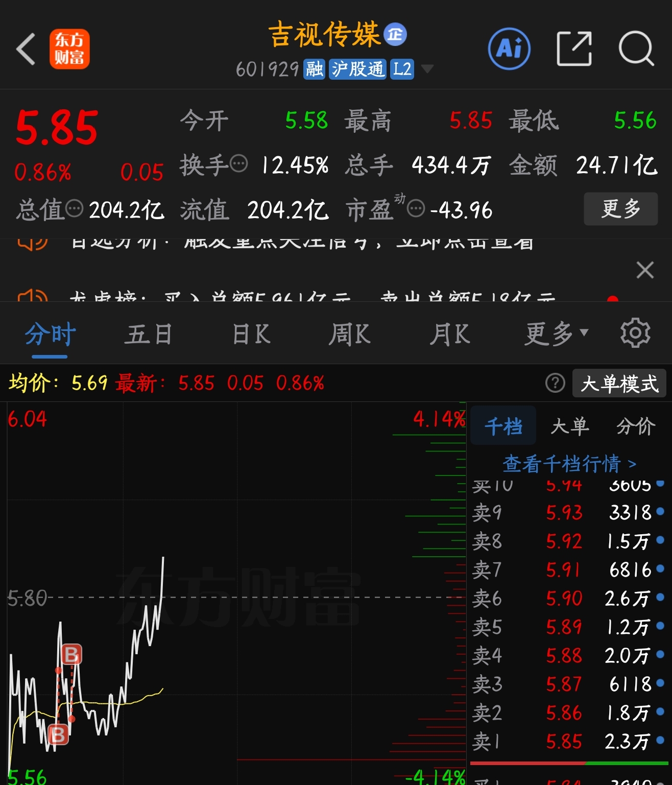This screenshot has width=672, height=785.
Task: Tap the 卖2 row at 5.86
Action: [569, 712]
